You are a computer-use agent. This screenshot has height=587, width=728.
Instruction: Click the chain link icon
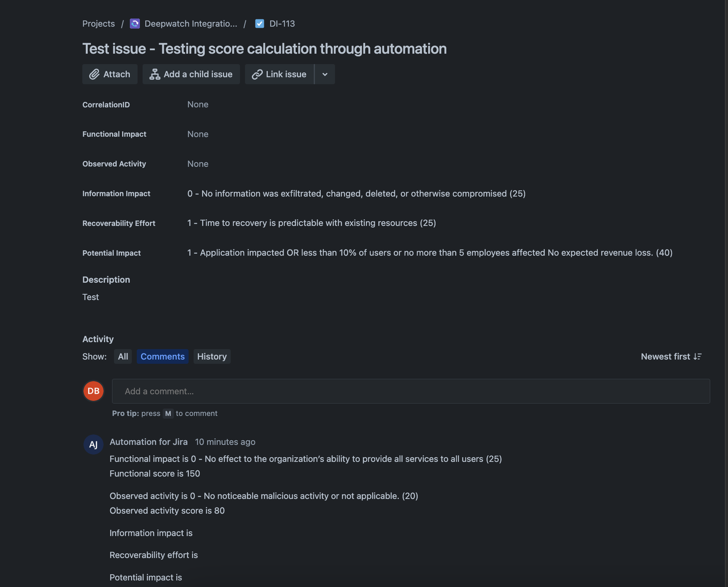click(257, 74)
